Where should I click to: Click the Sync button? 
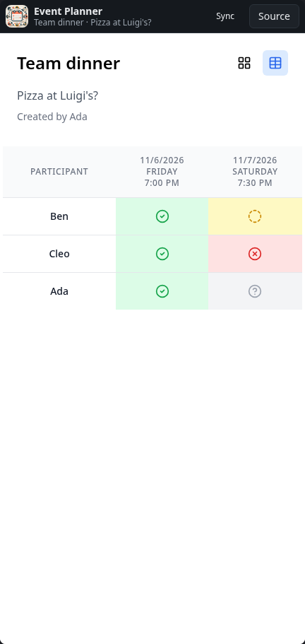click(x=225, y=16)
